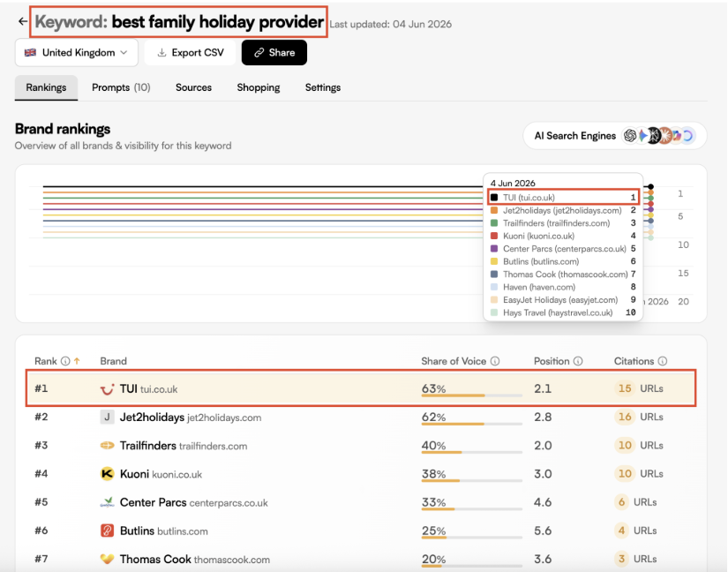The height and width of the screenshot is (572, 728).
Task: Sort by the Position column header
Action: [552, 361]
